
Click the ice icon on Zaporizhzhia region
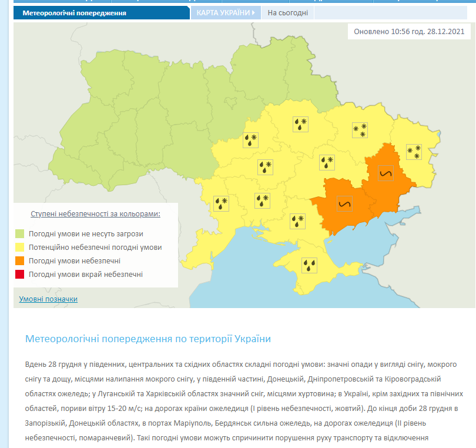(x=344, y=205)
